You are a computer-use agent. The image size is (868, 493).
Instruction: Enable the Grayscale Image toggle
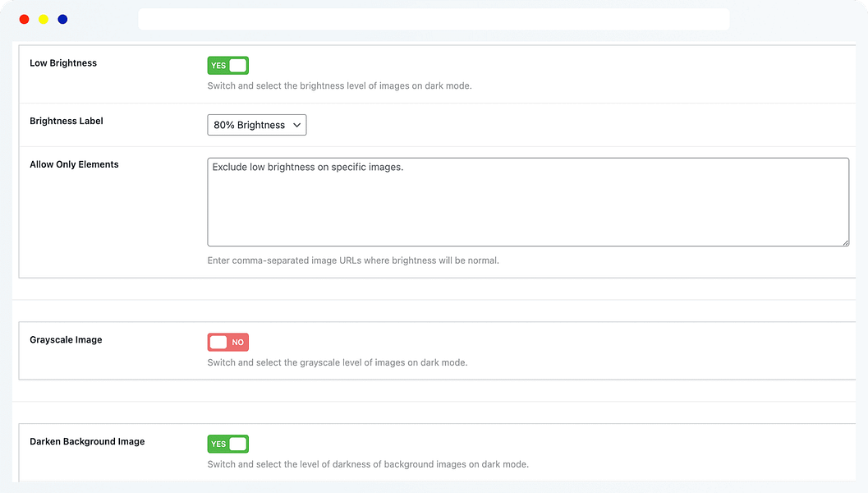click(x=227, y=342)
